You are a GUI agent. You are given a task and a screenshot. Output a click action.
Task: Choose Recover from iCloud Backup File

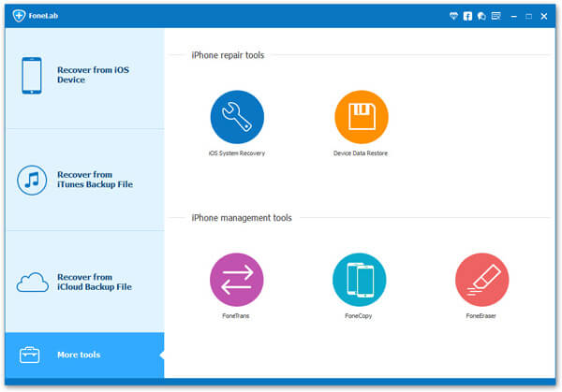click(82, 282)
